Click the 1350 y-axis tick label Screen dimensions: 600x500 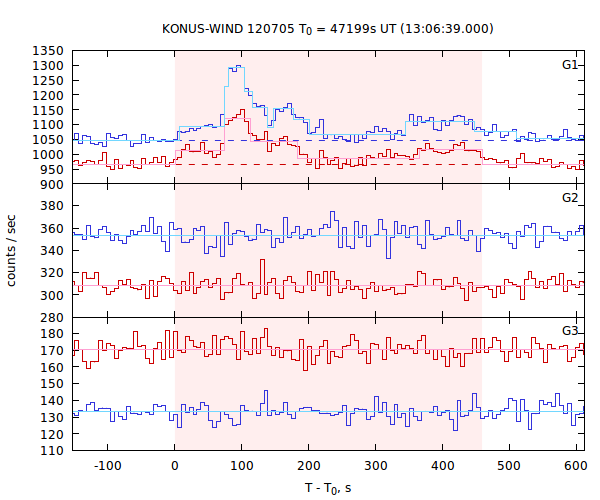pos(48,51)
